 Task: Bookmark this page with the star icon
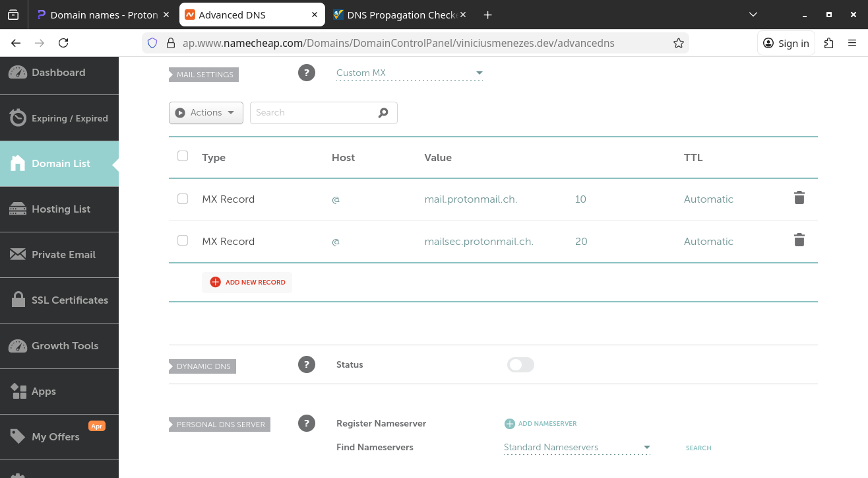[x=678, y=43]
